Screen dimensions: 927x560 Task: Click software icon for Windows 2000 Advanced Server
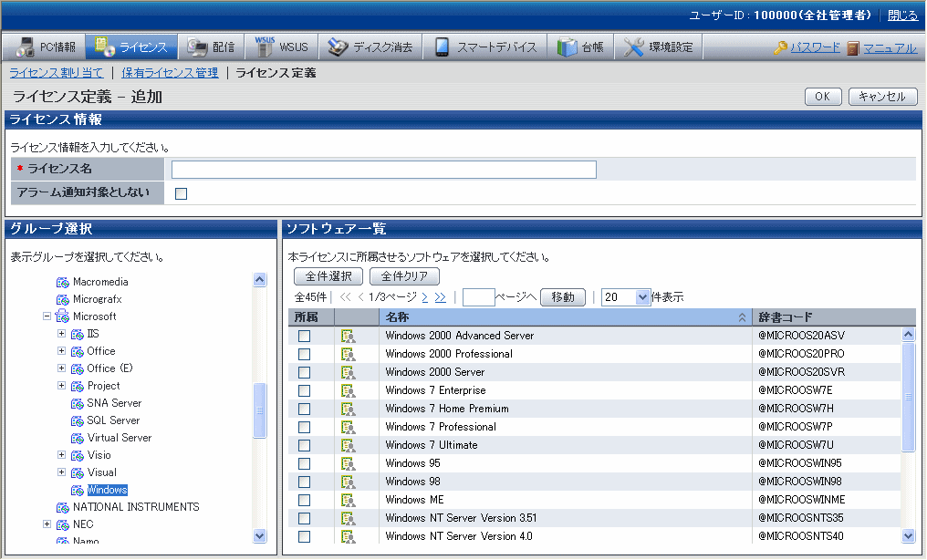[349, 337]
